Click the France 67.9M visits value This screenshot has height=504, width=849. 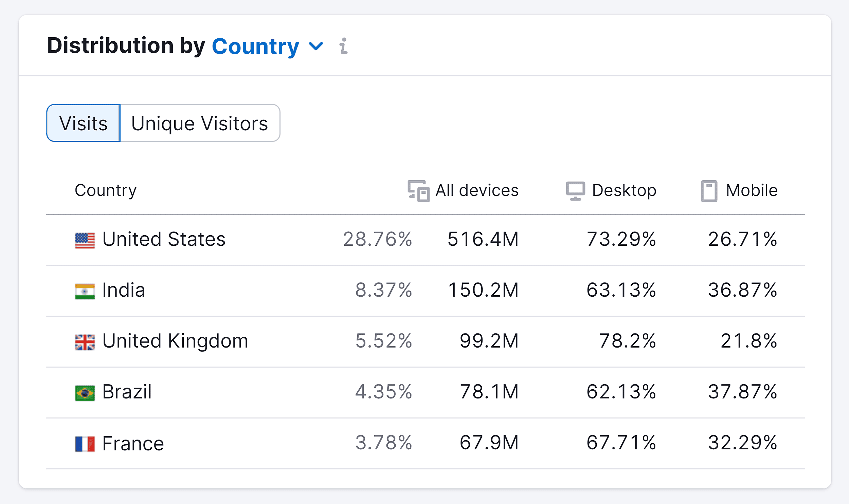pyautogui.click(x=489, y=443)
